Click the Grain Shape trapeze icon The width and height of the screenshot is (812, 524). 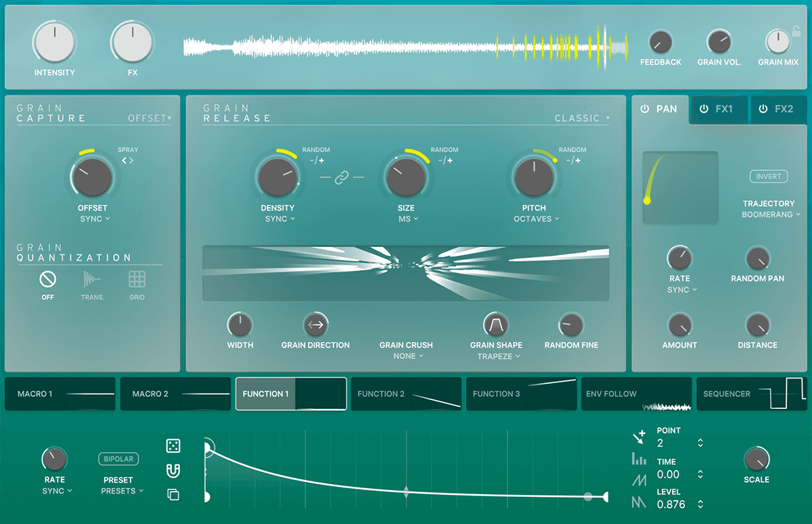[495, 325]
